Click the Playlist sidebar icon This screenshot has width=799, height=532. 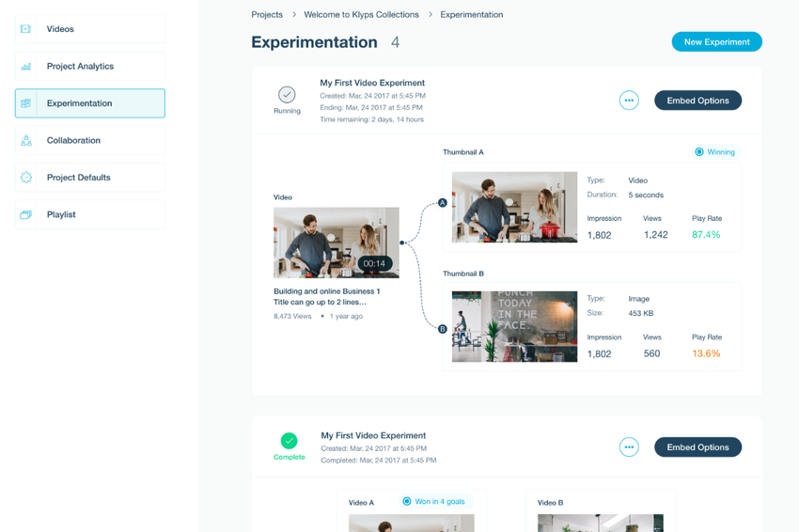click(x=26, y=214)
